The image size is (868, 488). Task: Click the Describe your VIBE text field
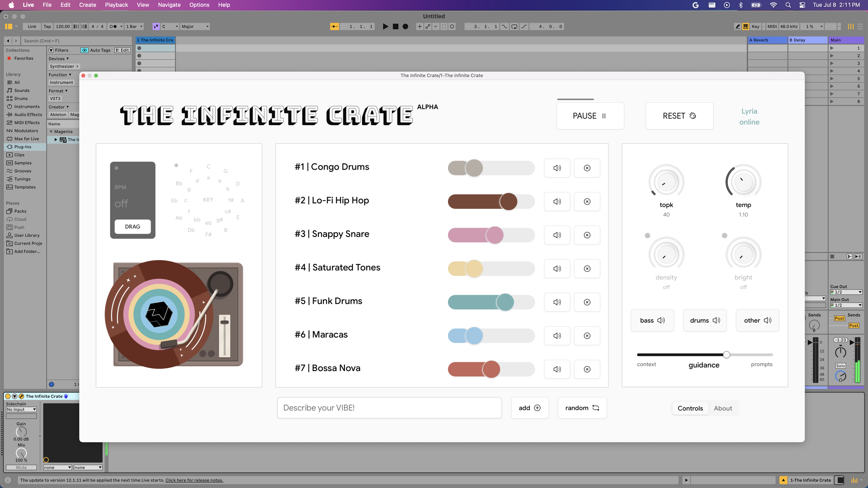[389, 408]
